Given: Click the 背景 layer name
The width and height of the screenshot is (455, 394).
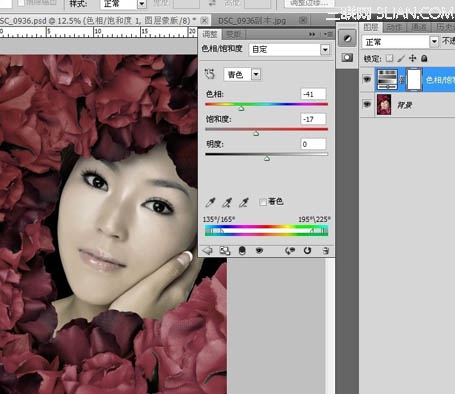Looking at the screenshot, I should [x=404, y=105].
